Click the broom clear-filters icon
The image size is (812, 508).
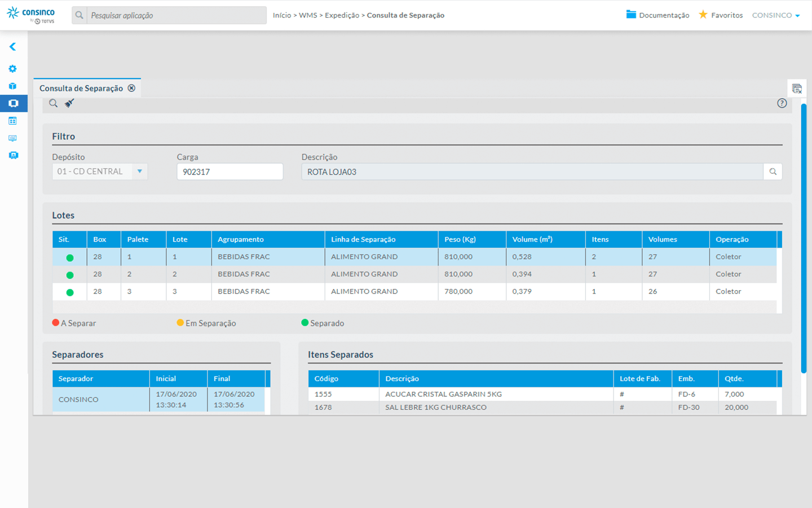point(69,103)
